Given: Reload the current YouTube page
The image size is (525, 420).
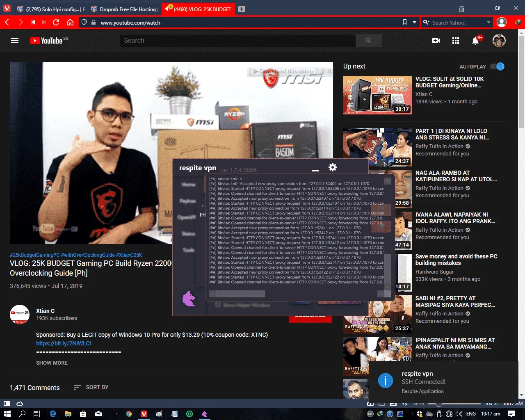Looking at the screenshot, I should pos(56,23).
